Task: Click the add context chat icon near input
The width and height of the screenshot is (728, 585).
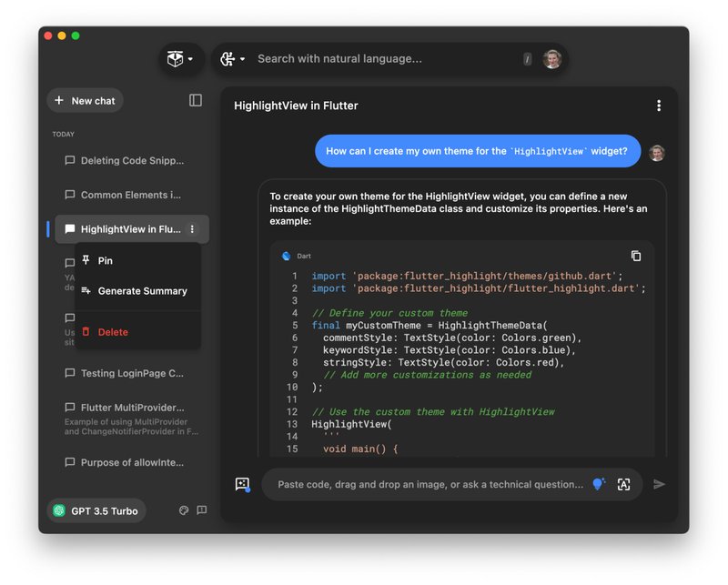Action: [x=242, y=484]
